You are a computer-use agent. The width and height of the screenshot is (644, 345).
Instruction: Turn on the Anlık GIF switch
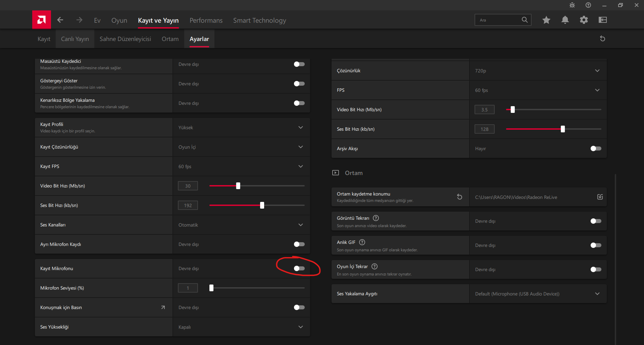coord(596,245)
